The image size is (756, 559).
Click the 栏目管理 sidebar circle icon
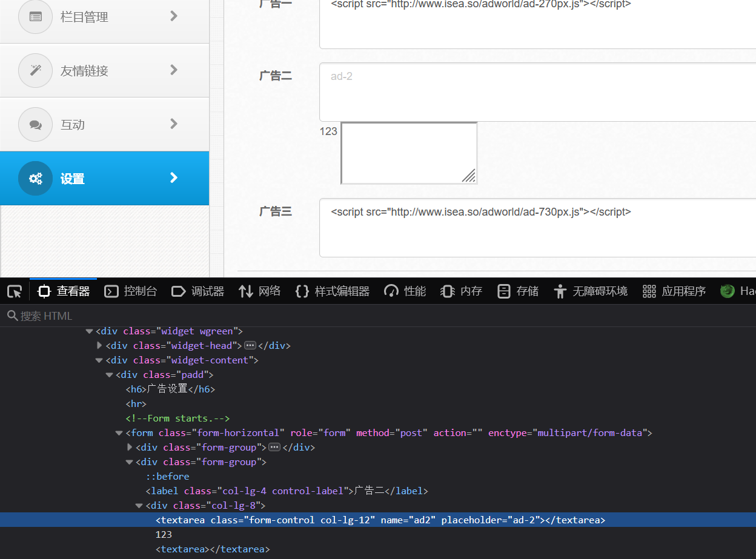point(36,16)
